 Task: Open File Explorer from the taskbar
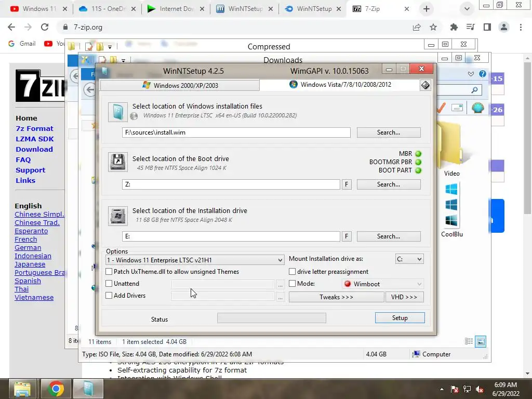(x=22, y=389)
